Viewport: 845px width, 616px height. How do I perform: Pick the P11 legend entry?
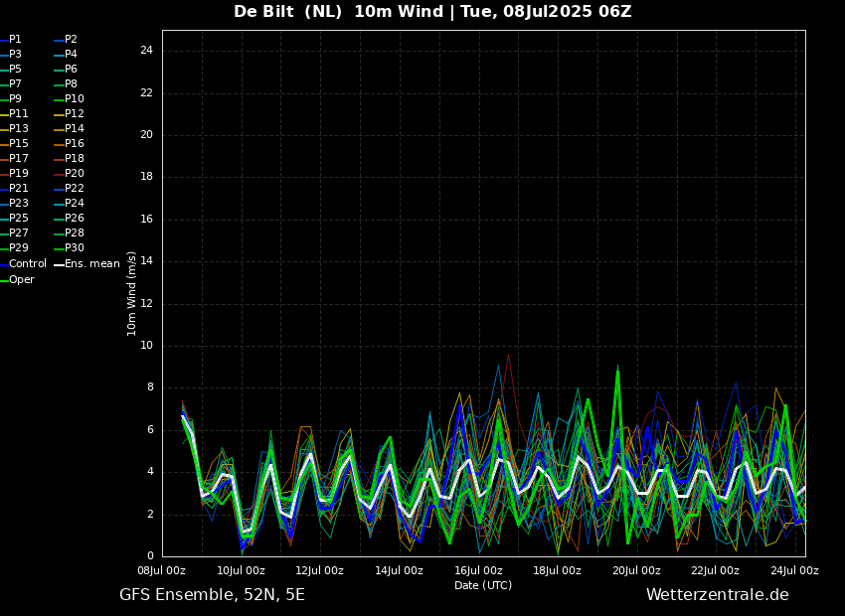click(18, 114)
